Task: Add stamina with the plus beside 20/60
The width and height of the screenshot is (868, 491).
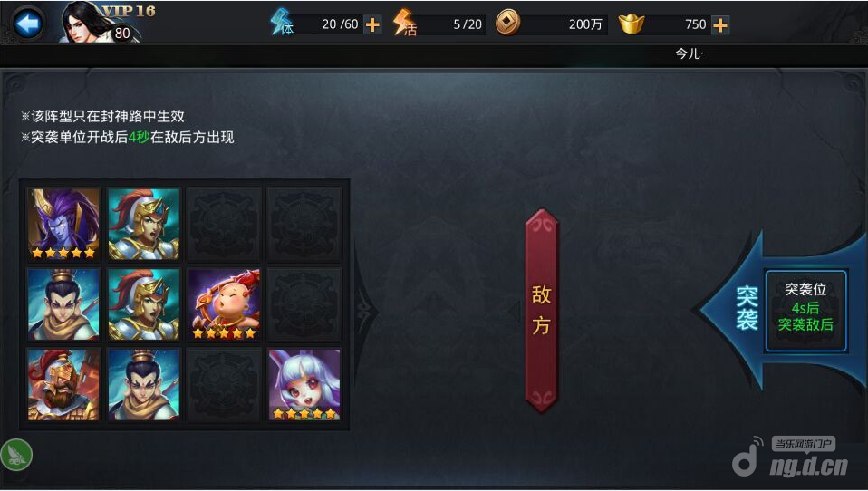Action: [372, 24]
